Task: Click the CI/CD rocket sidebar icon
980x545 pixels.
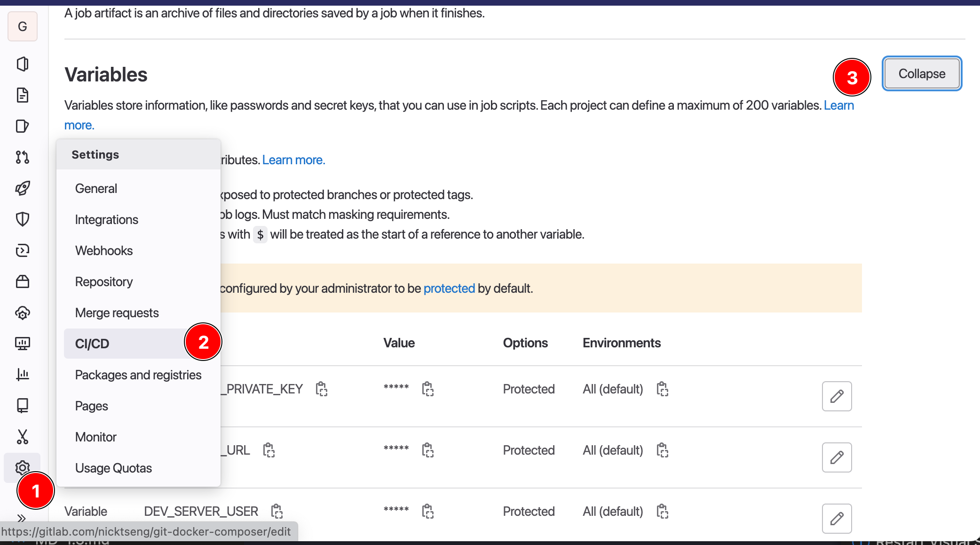Action: pyautogui.click(x=23, y=188)
